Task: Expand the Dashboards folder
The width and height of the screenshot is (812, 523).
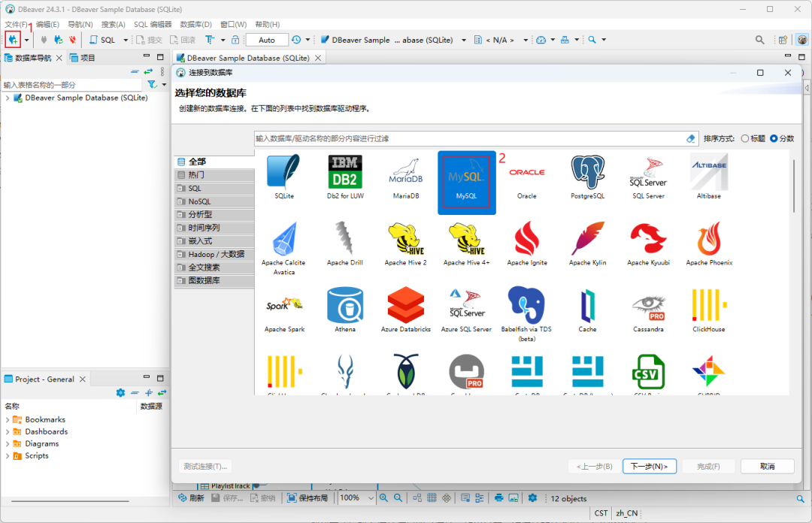Action: [x=8, y=431]
